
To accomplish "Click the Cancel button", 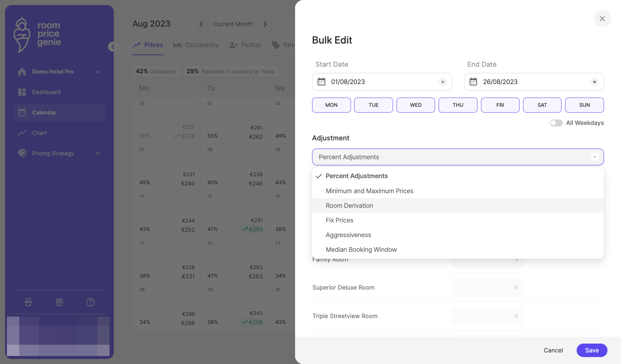I will (553, 350).
